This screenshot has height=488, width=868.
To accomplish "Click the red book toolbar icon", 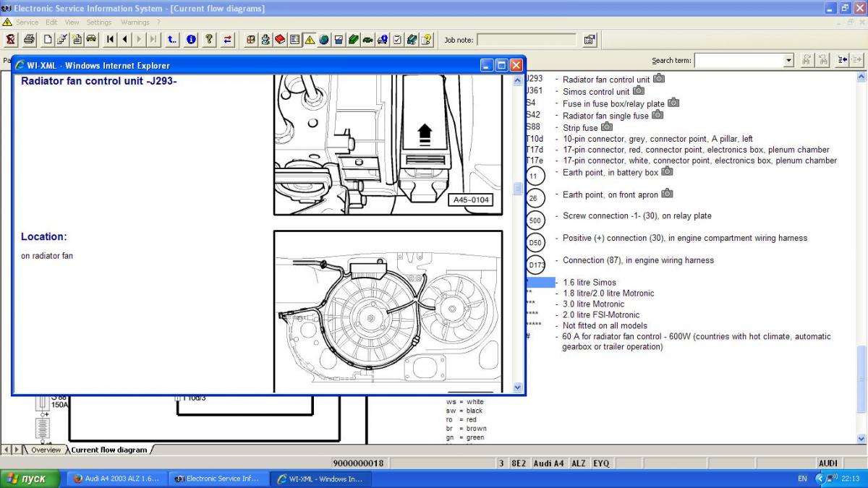I will coord(281,40).
